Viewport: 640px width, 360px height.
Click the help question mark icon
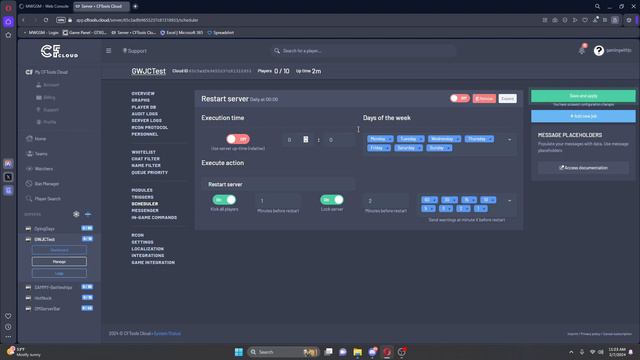click(x=598, y=50)
